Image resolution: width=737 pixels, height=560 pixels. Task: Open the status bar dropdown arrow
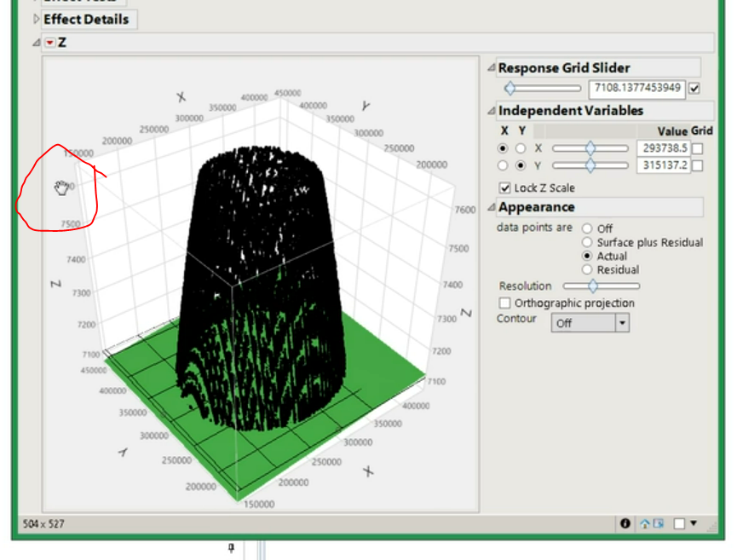coord(694,522)
